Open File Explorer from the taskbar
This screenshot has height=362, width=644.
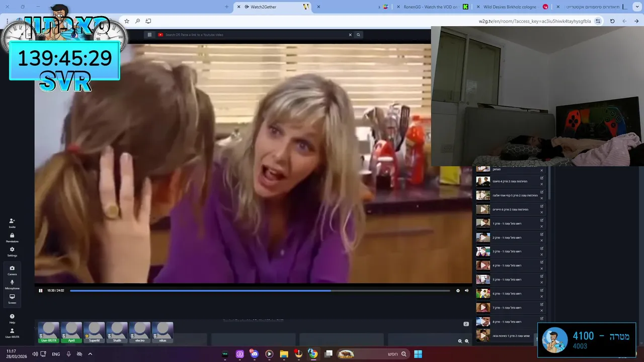(284, 354)
